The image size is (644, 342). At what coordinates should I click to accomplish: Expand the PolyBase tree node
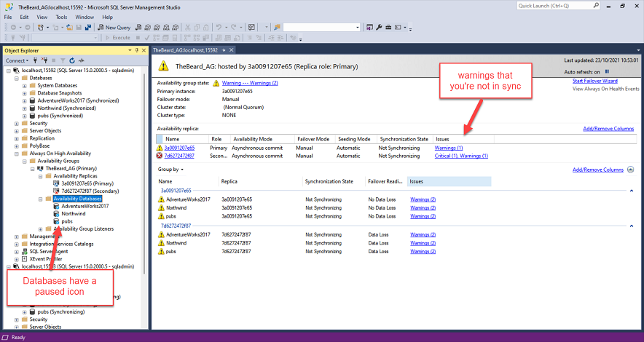(x=17, y=146)
